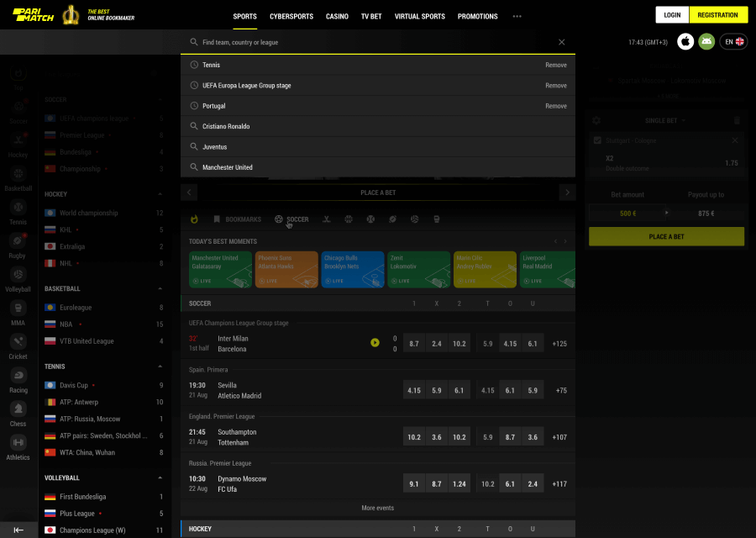Open the EN language selector
The height and width of the screenshot is (538, 756).
coord(734,42)
